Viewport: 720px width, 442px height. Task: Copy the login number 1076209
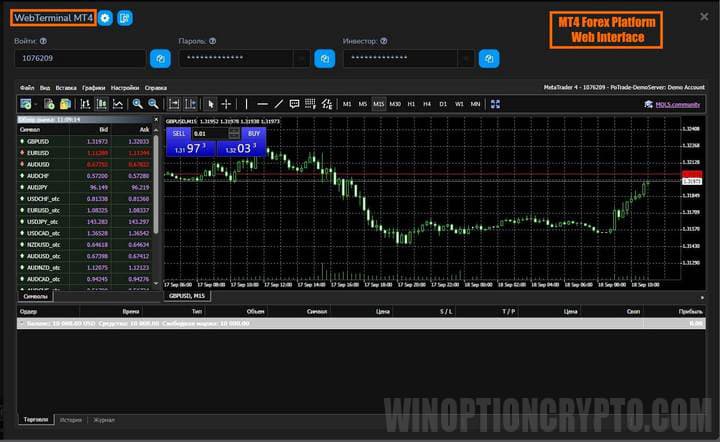point(160,60)
